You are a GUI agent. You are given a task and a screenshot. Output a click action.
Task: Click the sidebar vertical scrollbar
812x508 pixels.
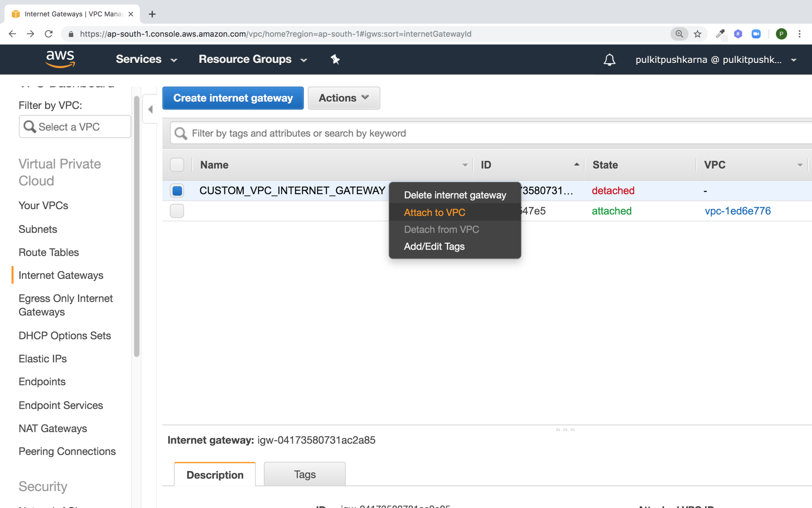click(x=136, y=226)
